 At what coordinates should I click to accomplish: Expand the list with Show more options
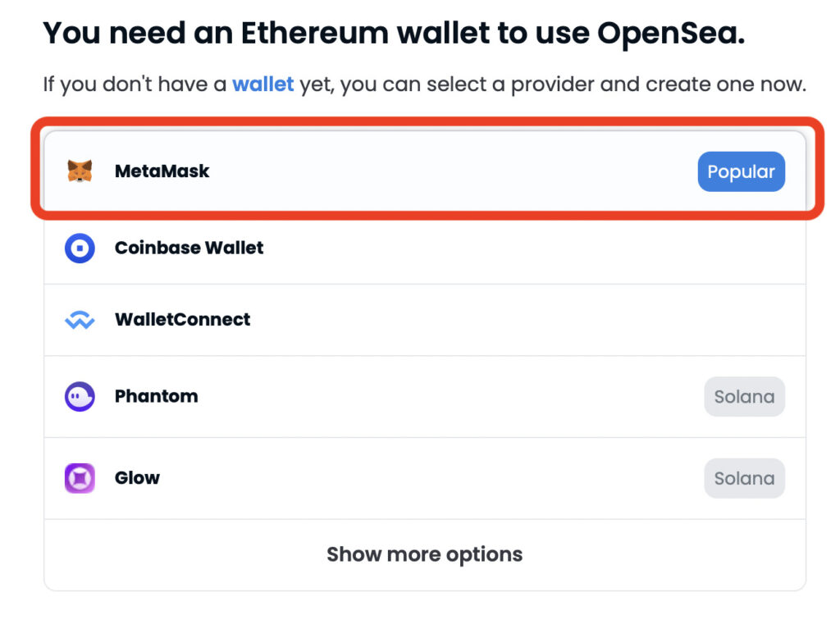(424, 554)
